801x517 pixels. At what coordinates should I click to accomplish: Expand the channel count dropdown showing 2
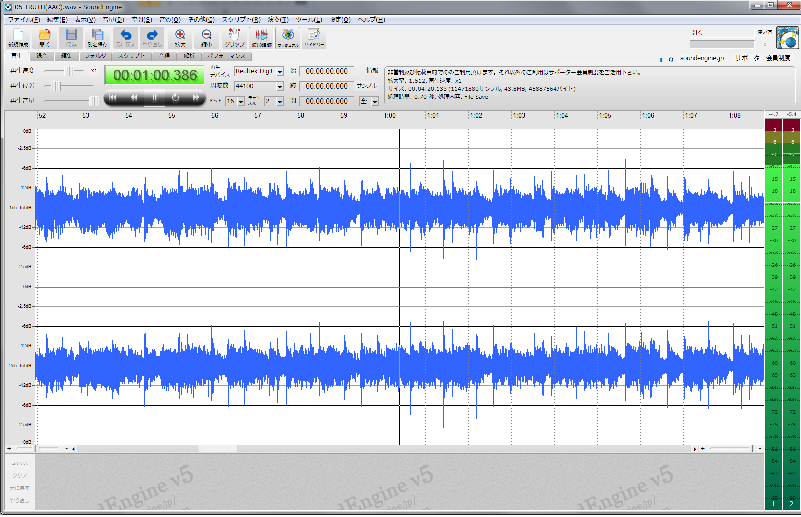pyautogui.click(x=280, y=102)
